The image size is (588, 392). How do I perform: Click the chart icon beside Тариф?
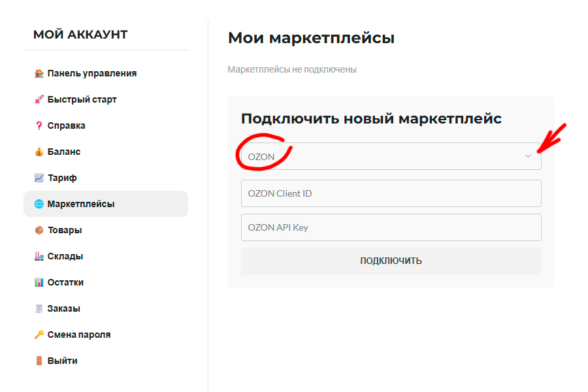click(39, 178)
